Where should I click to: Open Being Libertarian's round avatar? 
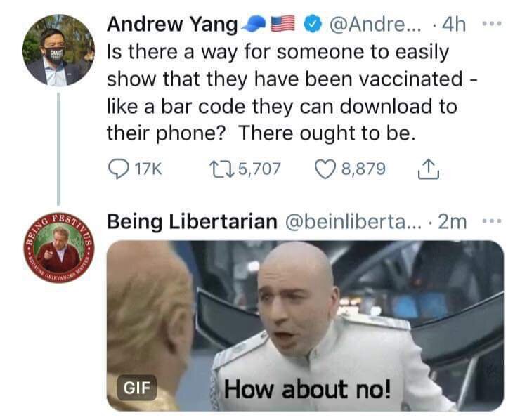pos(58,248)
